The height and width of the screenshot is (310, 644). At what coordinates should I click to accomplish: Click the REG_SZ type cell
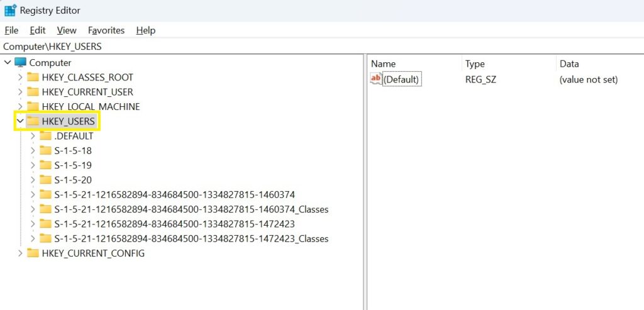[480, 80]
